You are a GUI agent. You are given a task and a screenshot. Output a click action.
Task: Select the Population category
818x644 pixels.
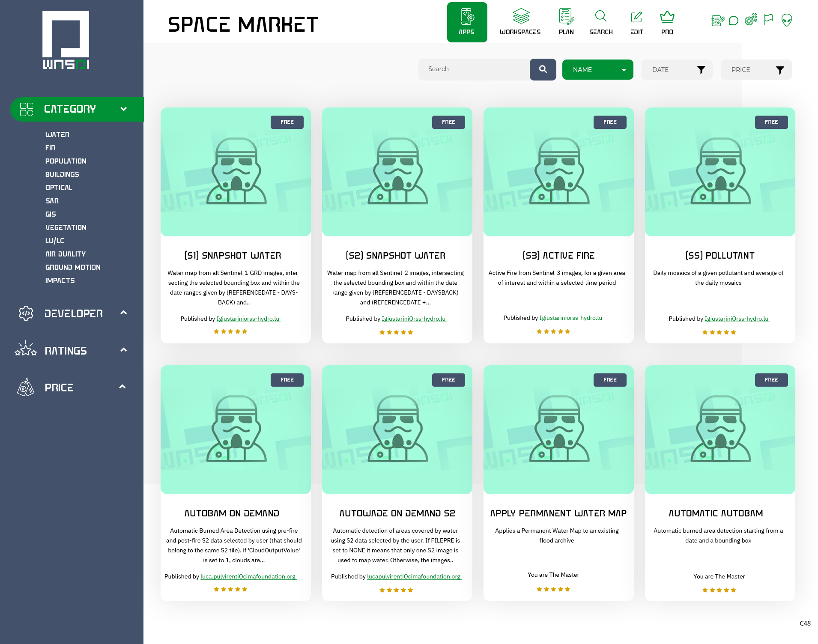[66, 161]
